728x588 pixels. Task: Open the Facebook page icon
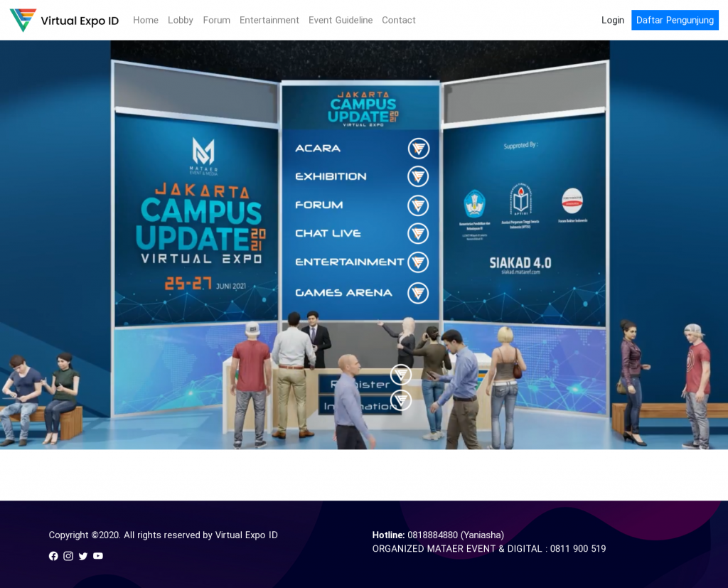pyautogui.click(x=53, y=556)
